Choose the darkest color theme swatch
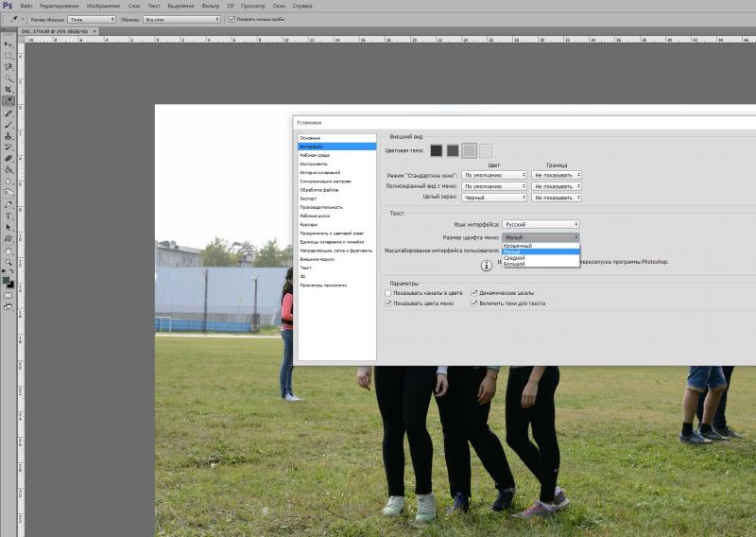 [x=437, y=151]
